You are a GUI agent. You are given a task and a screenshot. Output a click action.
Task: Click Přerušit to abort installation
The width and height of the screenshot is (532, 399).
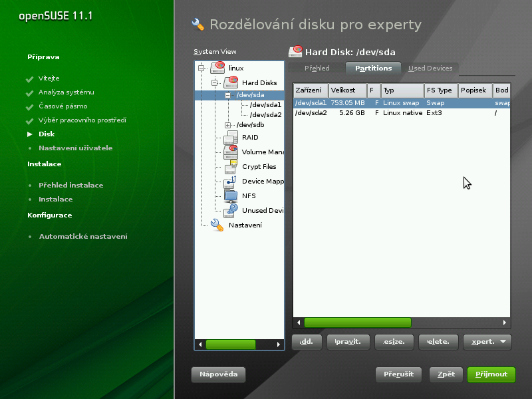(398, 374)
